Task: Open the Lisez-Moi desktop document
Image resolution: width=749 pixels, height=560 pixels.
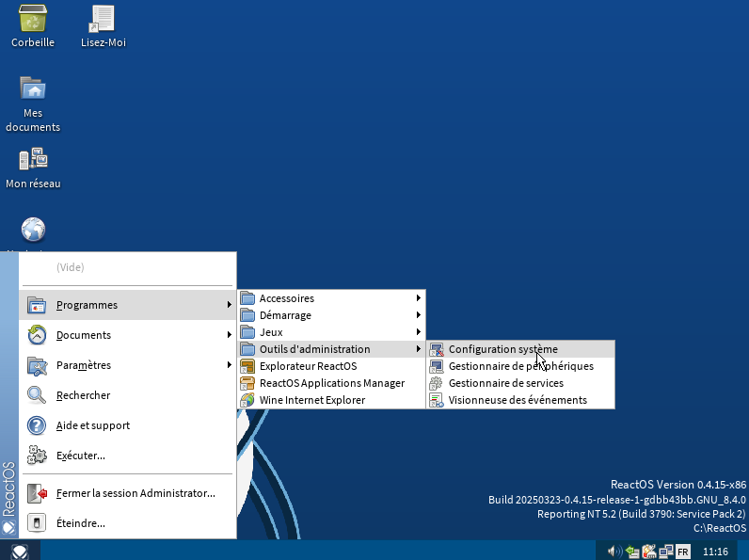Action: click(x=103, y=19)
